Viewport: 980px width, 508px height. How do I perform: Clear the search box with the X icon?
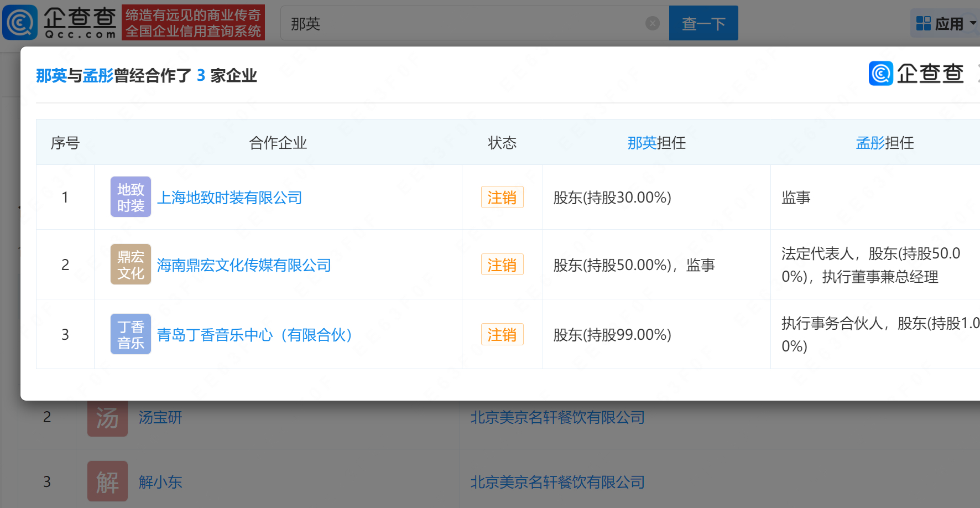pyautogui.click(x=653, y=23)
